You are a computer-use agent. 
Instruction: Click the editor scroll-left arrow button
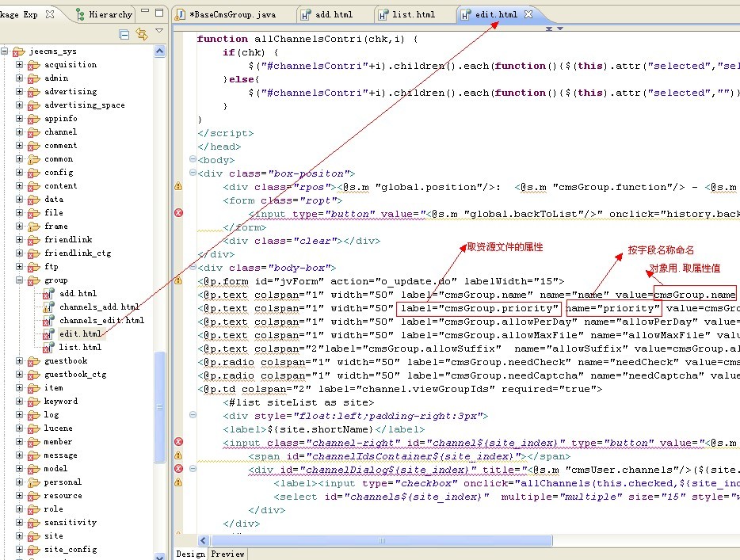click(204, 540)
